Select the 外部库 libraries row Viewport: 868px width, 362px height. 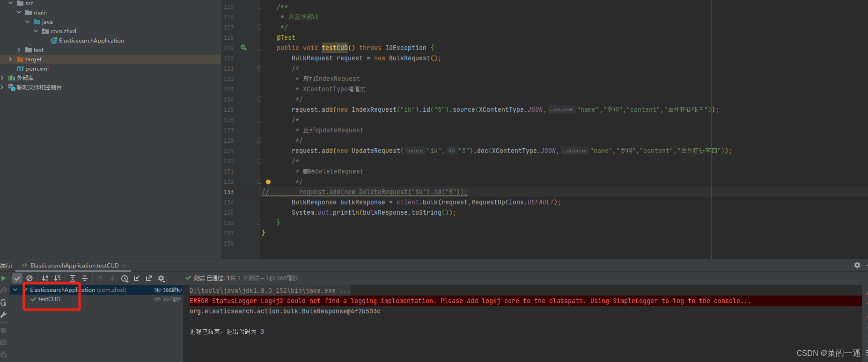click(110, 78)
